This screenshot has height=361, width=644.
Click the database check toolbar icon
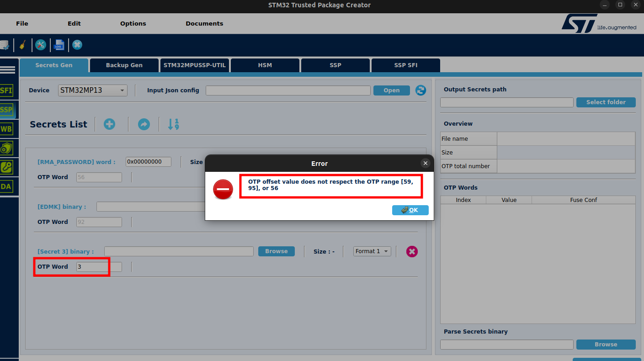5,45
